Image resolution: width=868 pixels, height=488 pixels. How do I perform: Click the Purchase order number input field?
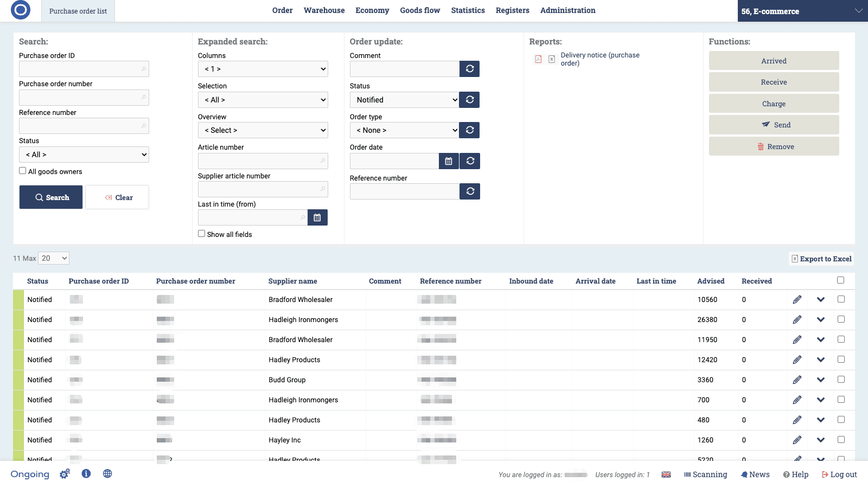coord(84,98)
